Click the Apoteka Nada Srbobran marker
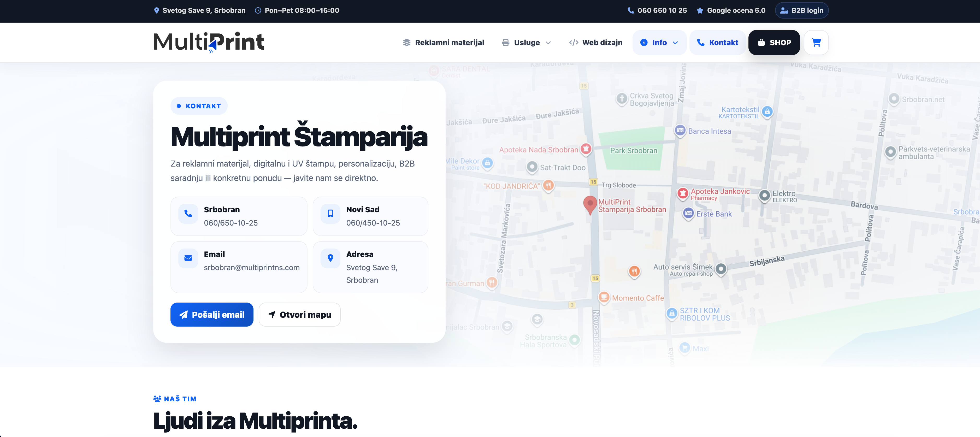This screenshot has height=437, width=980. [586, 149]
